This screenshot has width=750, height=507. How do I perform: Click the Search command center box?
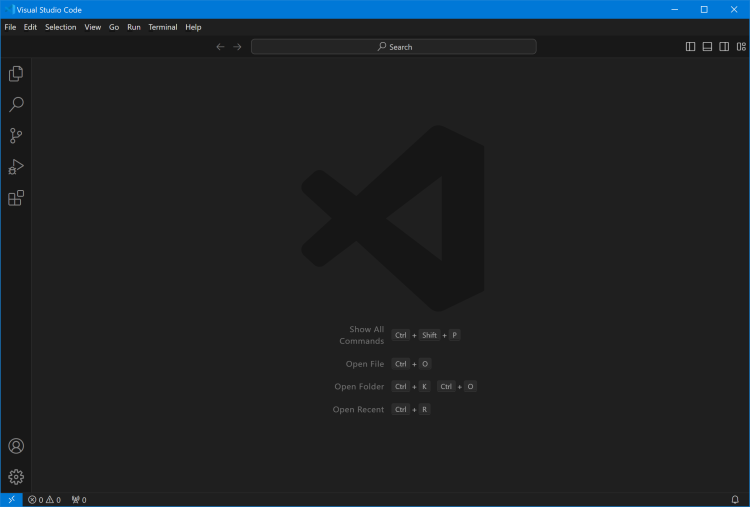(x=393, y=47)
